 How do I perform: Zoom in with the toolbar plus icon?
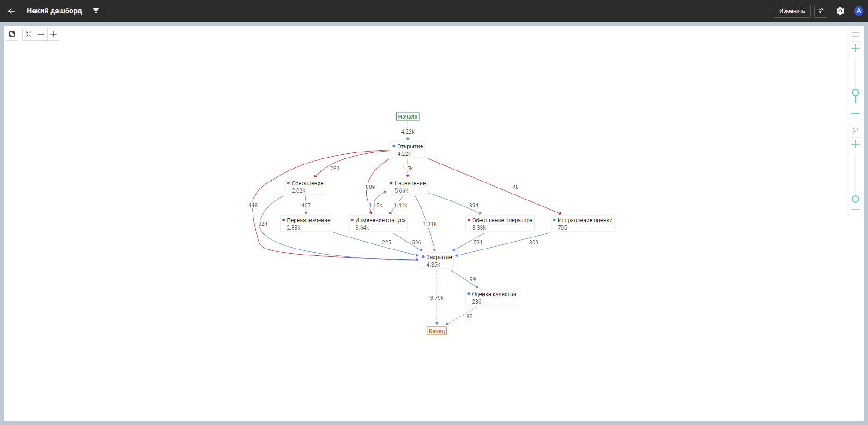coord(54,34)
